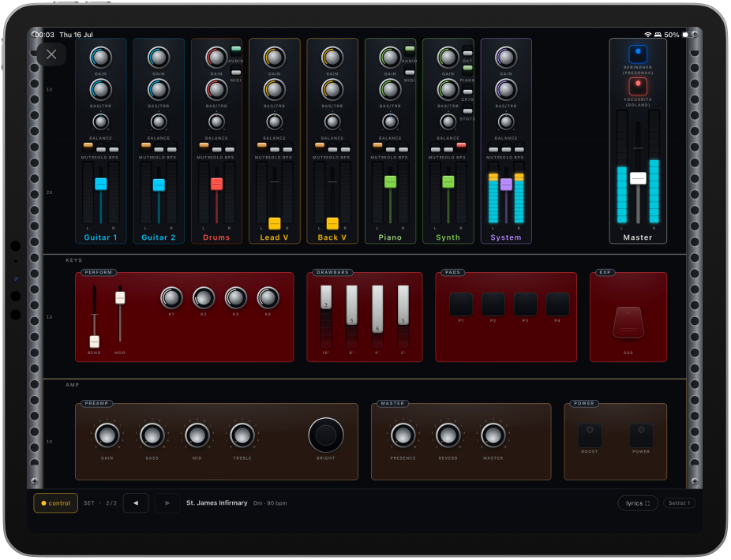Click the MOD wheel slider
Image resolution: width=731 pixels, height=560 pixels.
(x=120, y=298)
